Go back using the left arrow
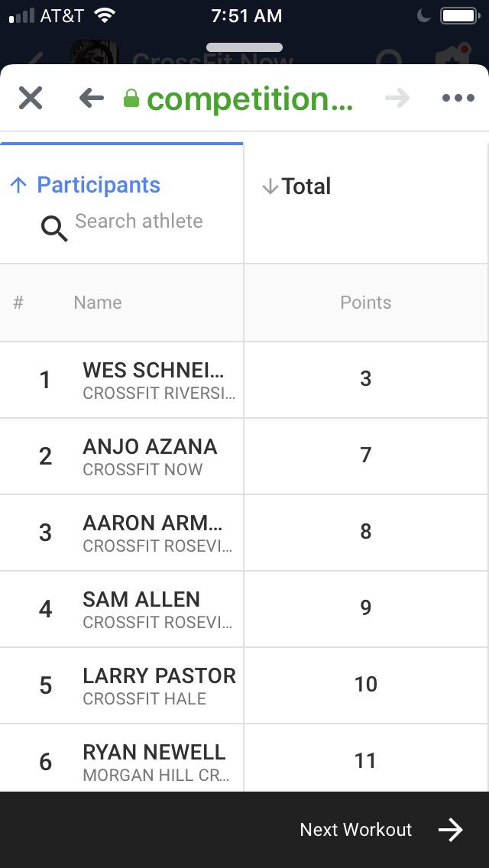This screenshot has height=868, width=489. pyautogui.click(x=91, y=99)
